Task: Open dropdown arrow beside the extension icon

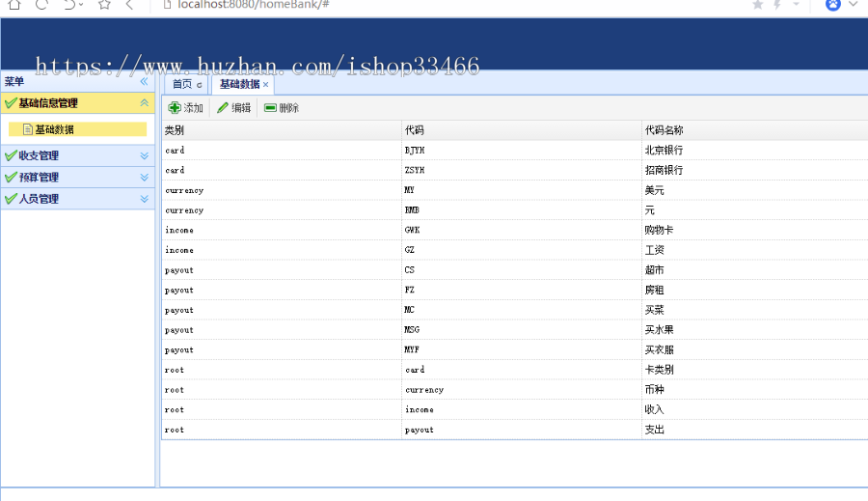Action: (x=854, y=4)
